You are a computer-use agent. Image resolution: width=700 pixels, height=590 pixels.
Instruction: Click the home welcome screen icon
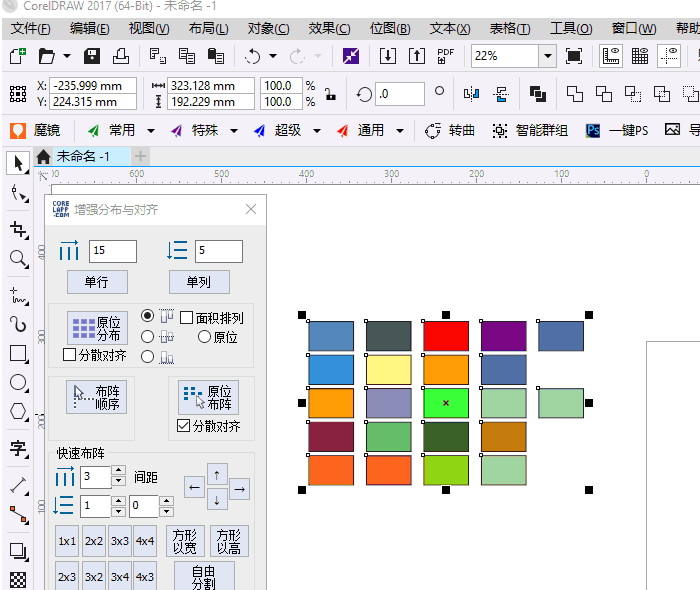point(43,157)
